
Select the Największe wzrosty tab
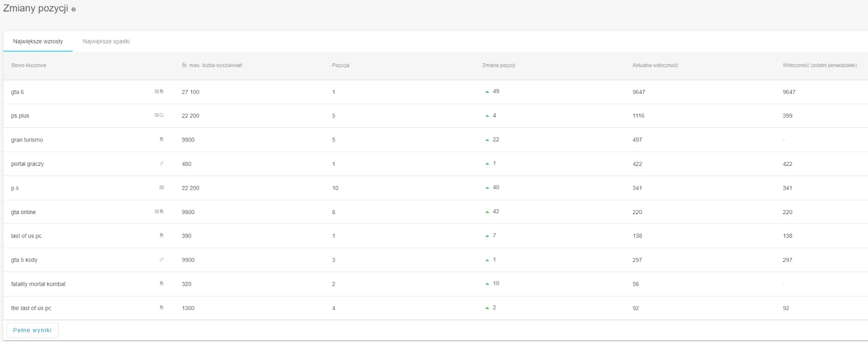[38, 41]
